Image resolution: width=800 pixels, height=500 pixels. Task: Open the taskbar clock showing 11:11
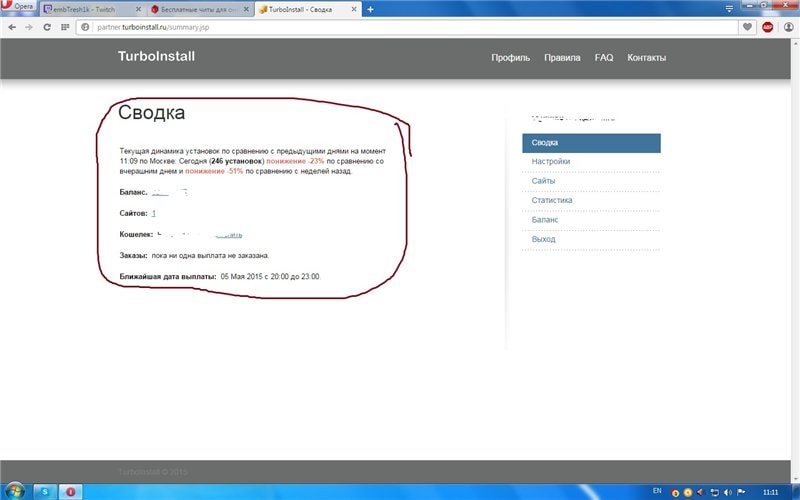770,492
